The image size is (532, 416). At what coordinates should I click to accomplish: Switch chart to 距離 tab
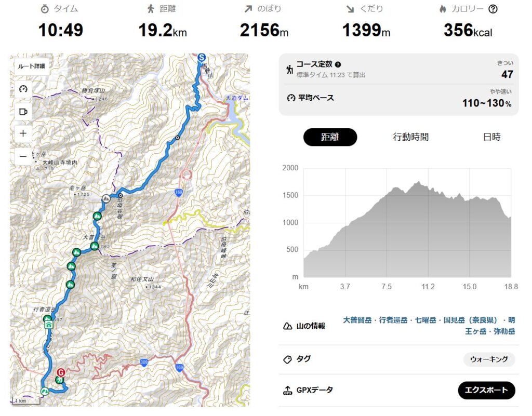coord(330,137)
